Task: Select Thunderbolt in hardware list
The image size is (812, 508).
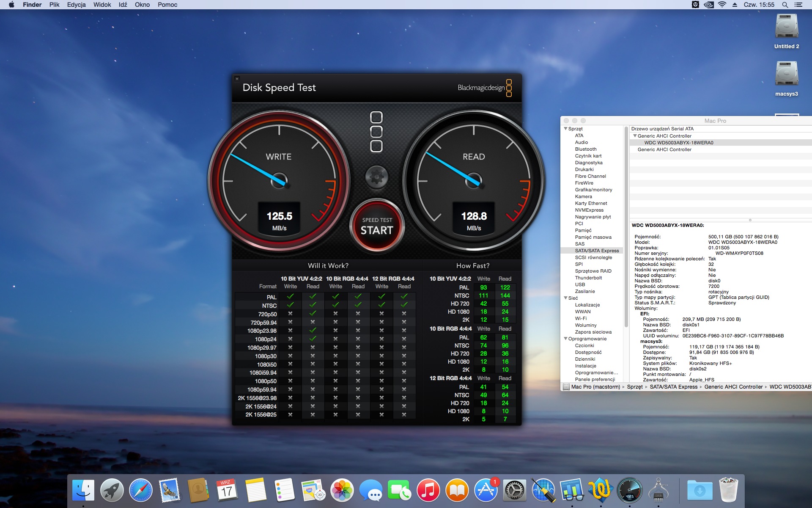Action: coord(588,278)
